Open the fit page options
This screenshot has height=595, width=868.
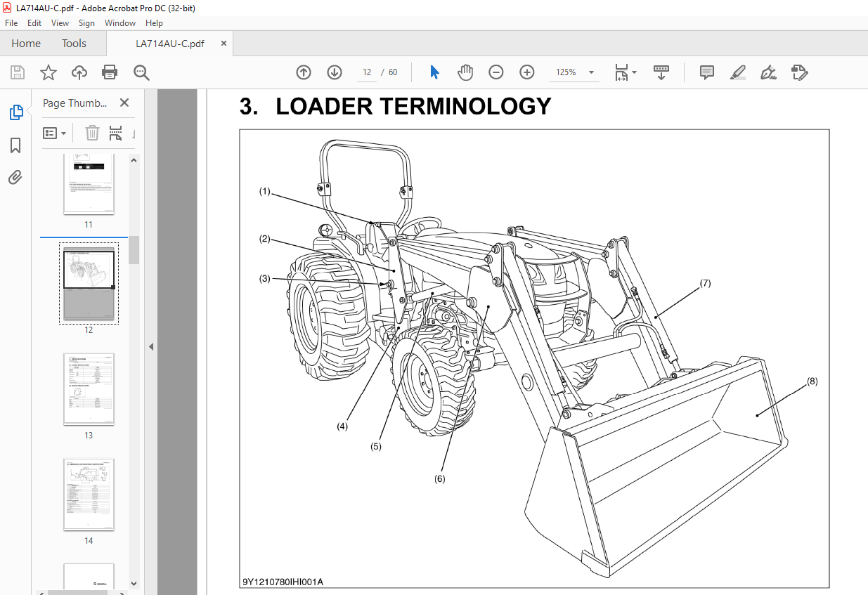[626, 72]
